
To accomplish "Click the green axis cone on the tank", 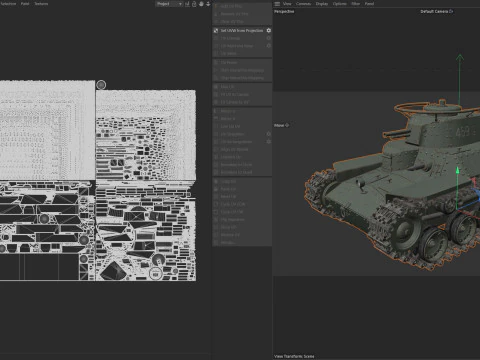I will click(x=457, y=170).
